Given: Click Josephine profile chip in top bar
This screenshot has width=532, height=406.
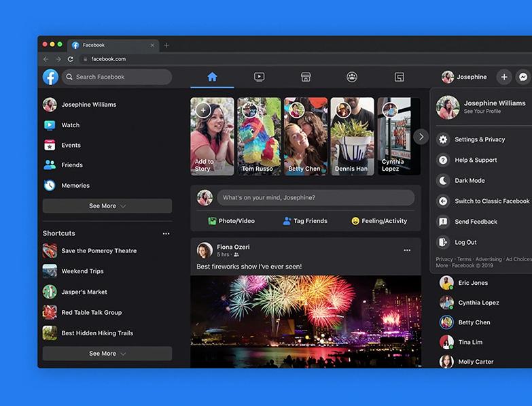Looking at the screenshot, I should pos(464,77).
